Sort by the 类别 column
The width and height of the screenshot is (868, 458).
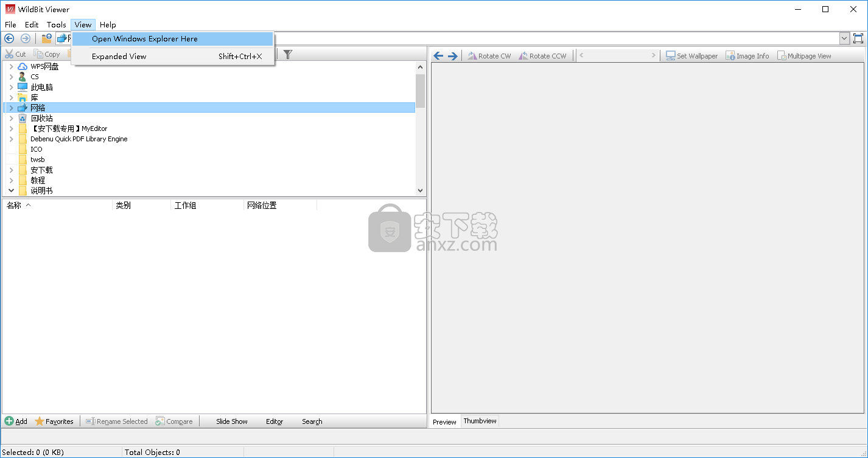[142, 205]
